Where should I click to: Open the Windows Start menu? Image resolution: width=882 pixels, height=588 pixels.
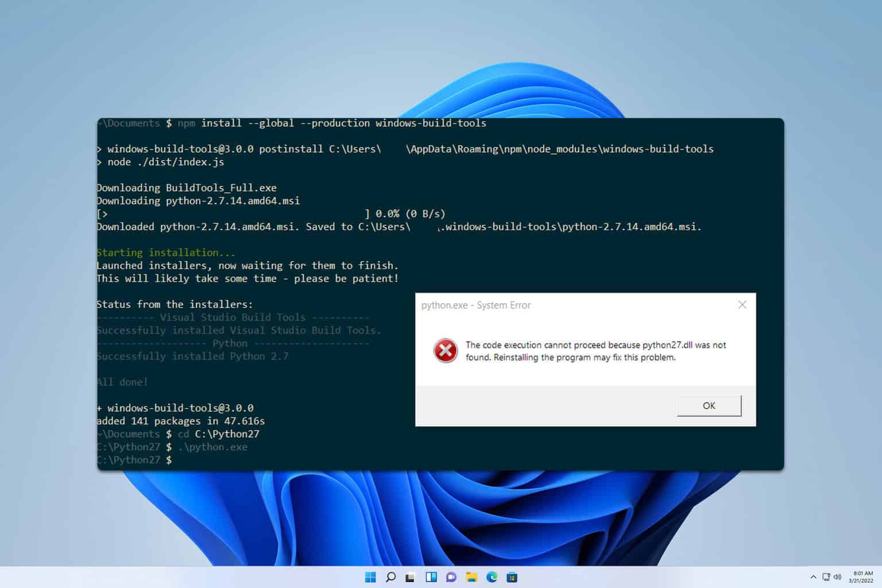coord(370,577)
